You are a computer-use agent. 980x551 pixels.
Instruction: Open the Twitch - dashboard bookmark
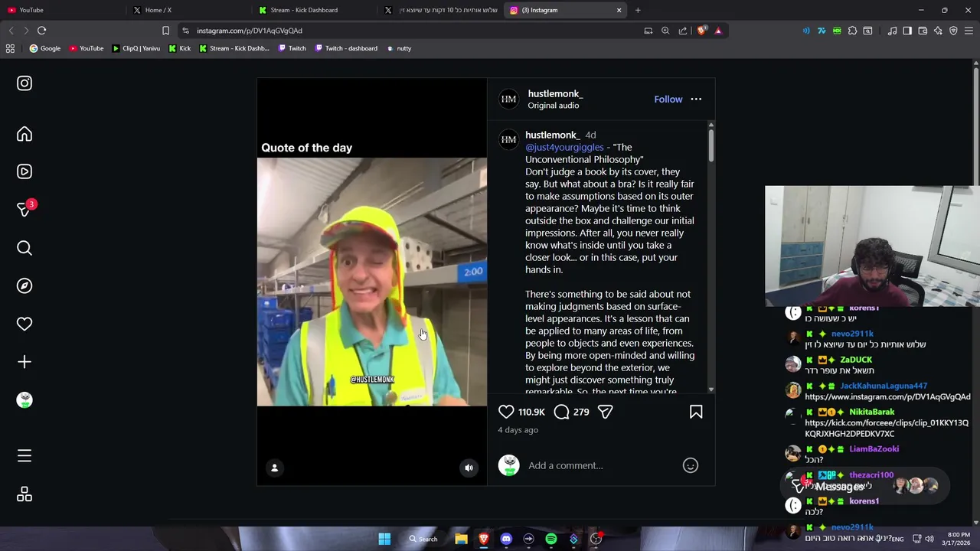coord(345,48)
